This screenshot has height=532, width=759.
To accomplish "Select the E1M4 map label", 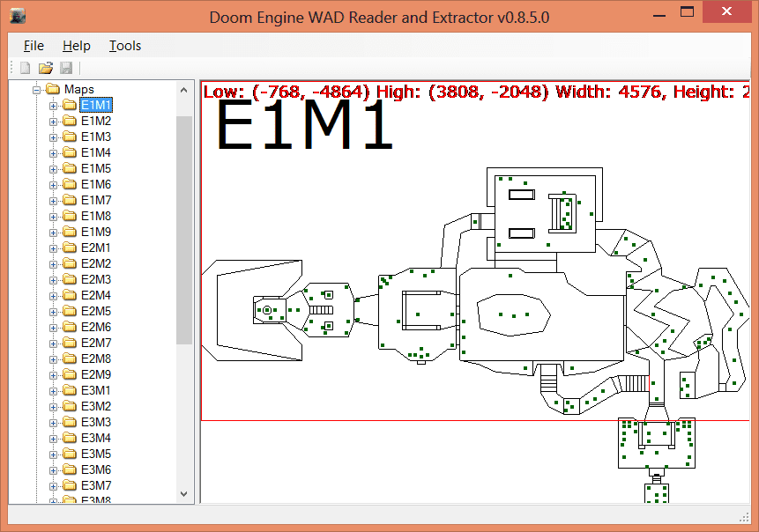I will pos(96,153).
